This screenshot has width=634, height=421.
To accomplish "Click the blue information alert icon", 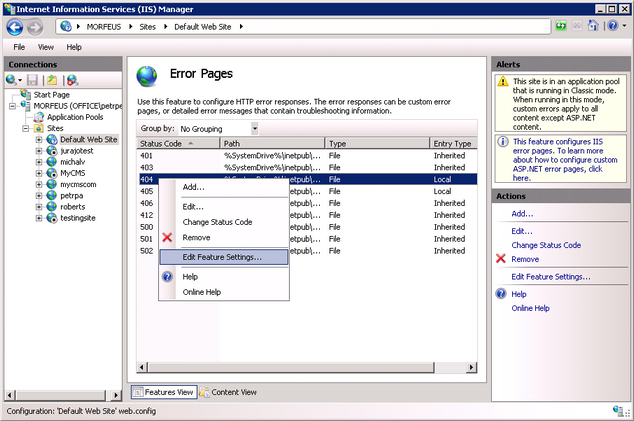I will (x=503, y=142).
